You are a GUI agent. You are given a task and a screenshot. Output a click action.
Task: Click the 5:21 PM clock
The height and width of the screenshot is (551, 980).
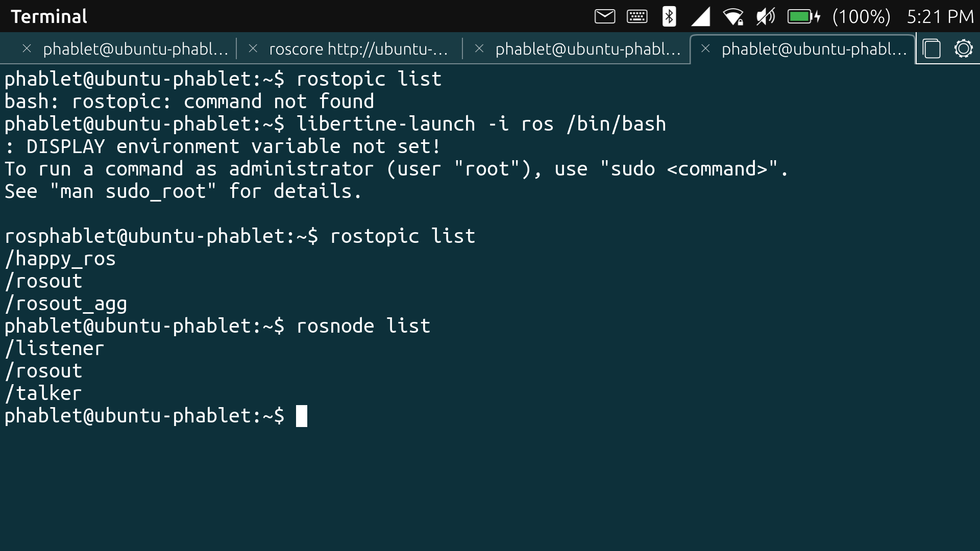click(940, 16)
